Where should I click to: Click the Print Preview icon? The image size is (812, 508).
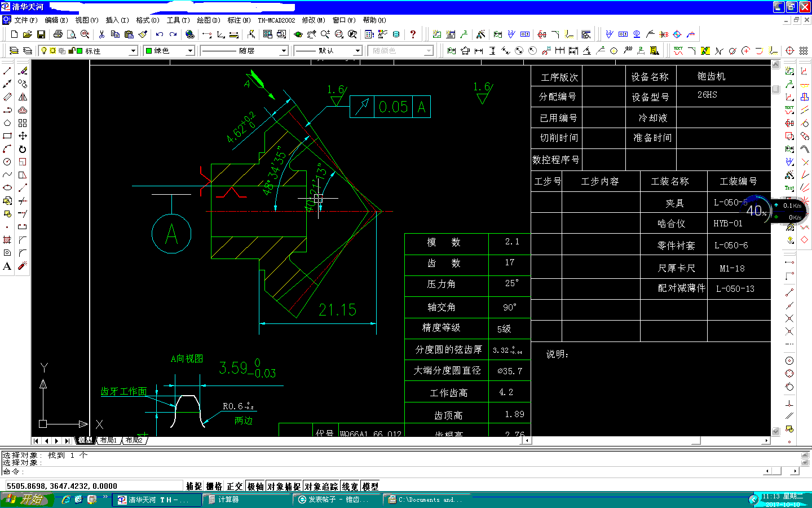click(71, 34)
